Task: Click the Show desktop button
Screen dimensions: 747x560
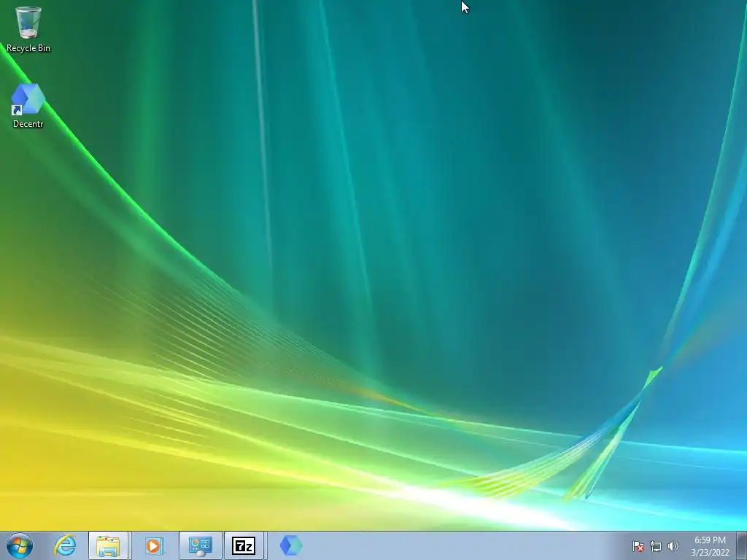Action: (x=742, y=545)
